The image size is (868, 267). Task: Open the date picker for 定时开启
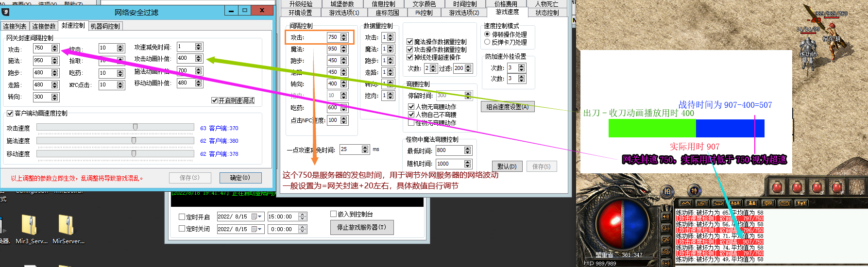(x=260, y=217)
